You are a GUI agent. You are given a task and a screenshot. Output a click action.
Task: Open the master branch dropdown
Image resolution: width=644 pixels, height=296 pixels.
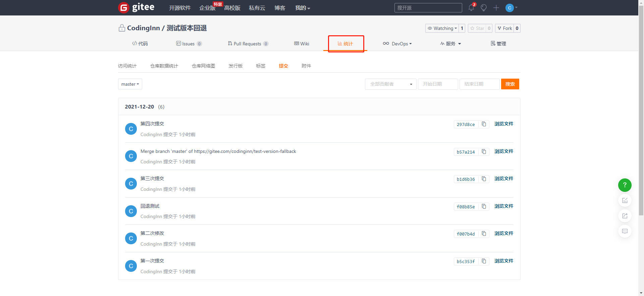click(x=130, y=84)
